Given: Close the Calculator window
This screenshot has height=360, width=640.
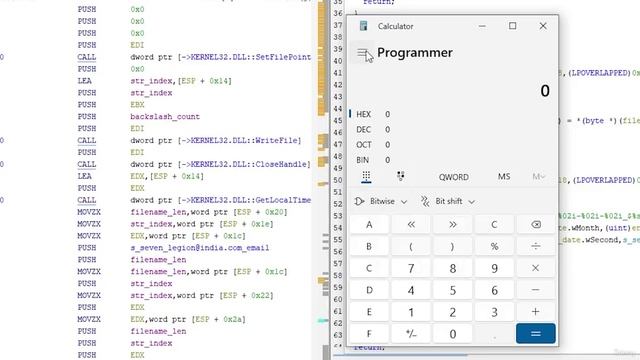Looking at the screenshot, I should [x=543, y=26].
